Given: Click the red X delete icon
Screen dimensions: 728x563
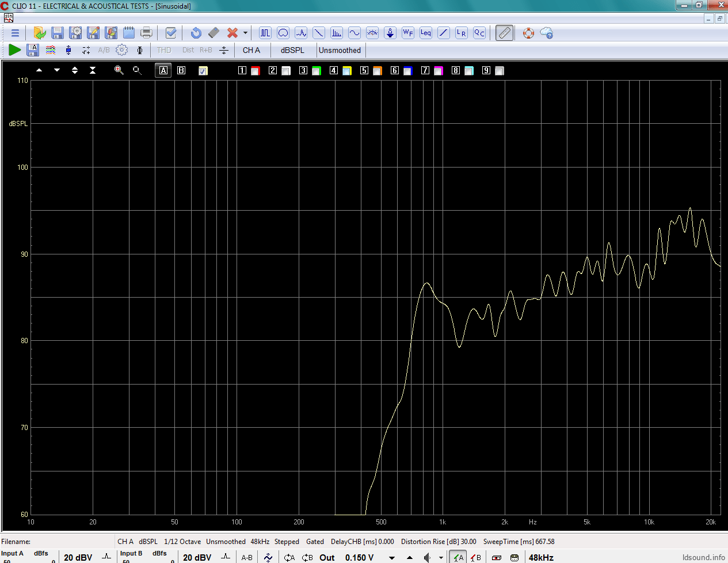Looking at the screenshot, I should [x=232, y=33].
